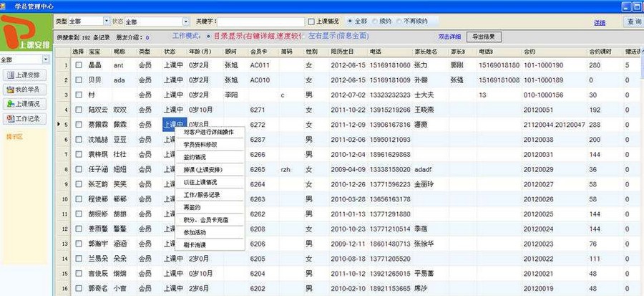The height and width of the screenshot is (296, 644).
Task: Choose 签约情况 from context menu
Action: (x=210, y=157)
